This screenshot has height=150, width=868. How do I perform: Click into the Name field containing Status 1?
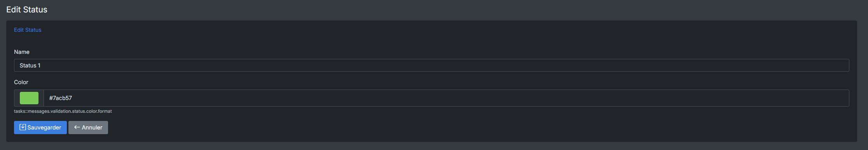431,66
